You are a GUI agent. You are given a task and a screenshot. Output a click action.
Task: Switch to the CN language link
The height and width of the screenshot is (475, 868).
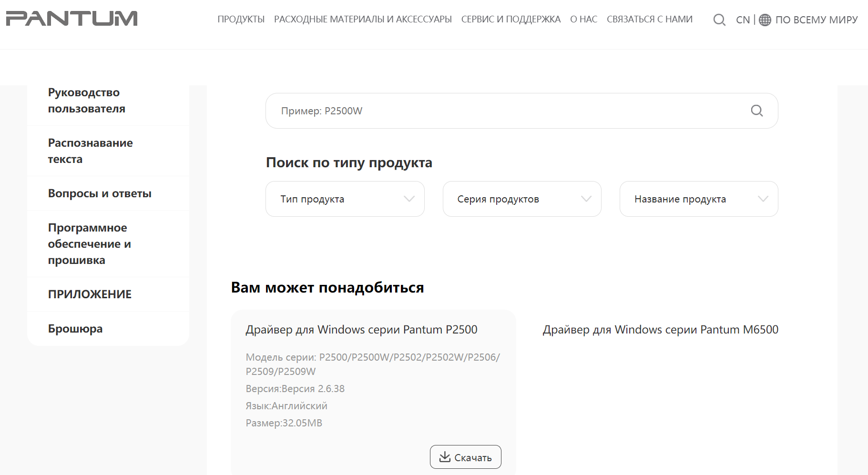coord(743,20)
